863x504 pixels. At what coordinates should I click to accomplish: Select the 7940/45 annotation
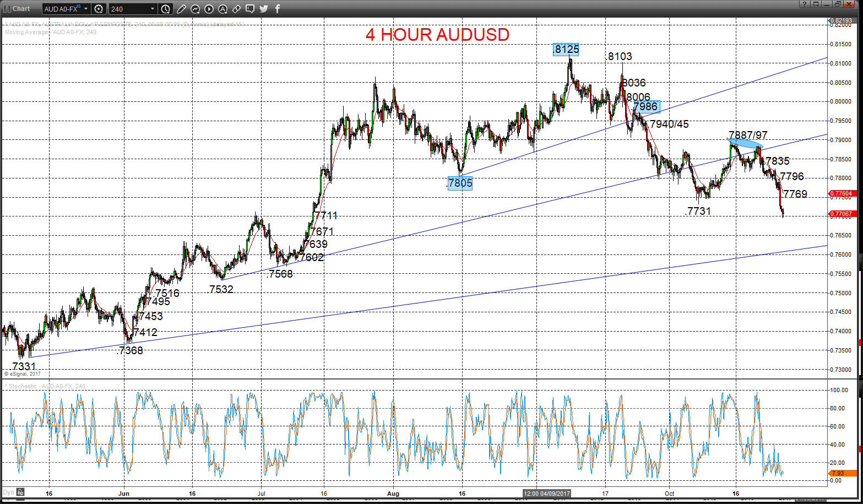[669, 124]
